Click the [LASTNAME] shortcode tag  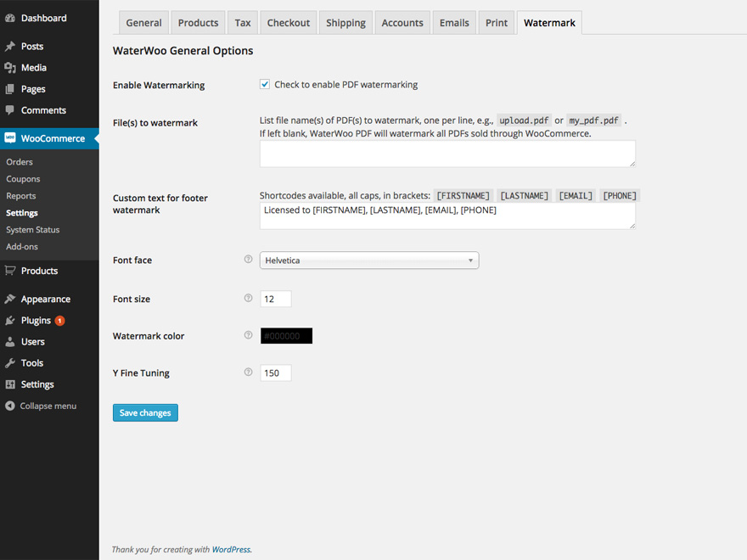click(524, 196)
